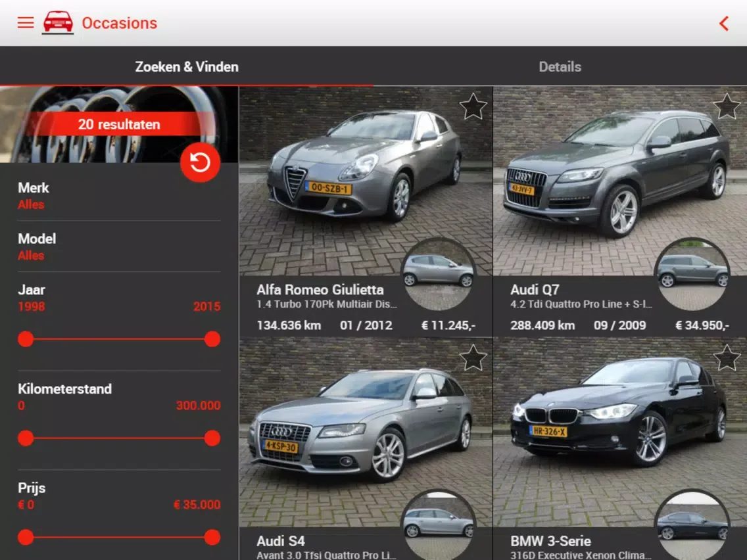View the Alfa Romeo side-view round thumbnail

point(439,275)
